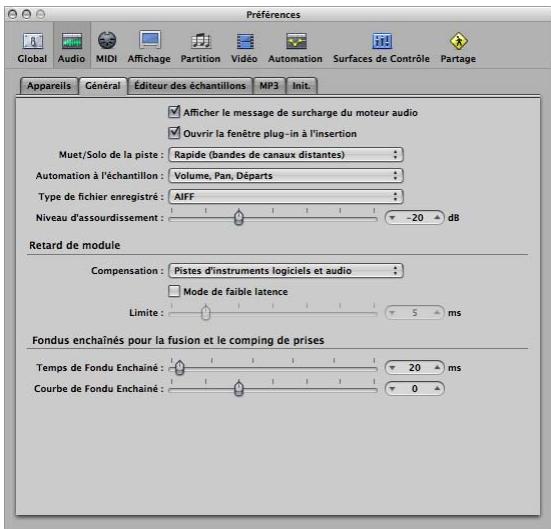Decrease the Courbe de Fondu Enchaîné value
The image size is (551, 529).
[393, 389]
